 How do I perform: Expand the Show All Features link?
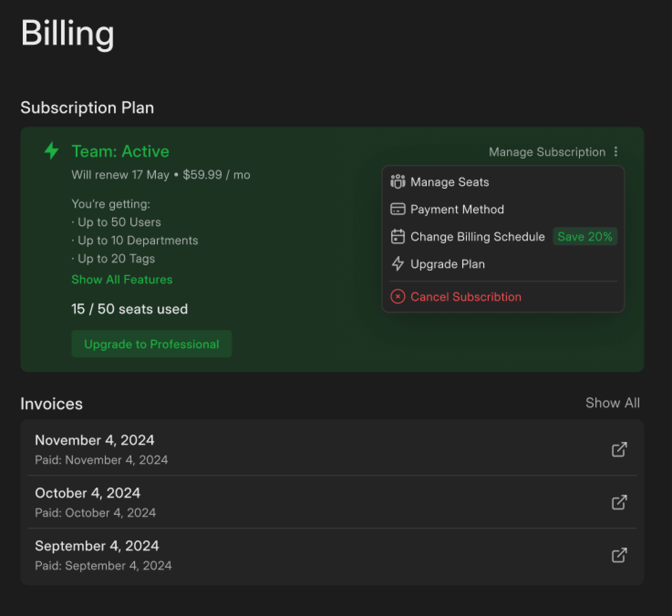click(x=122, y=279)
